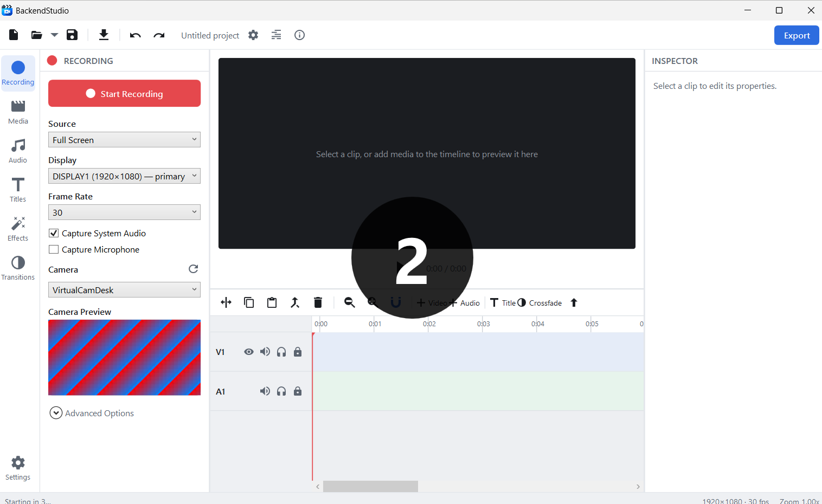Delete the selected clip with the trash icon
This screenshot has width=822, height=504.
(318, 302)
